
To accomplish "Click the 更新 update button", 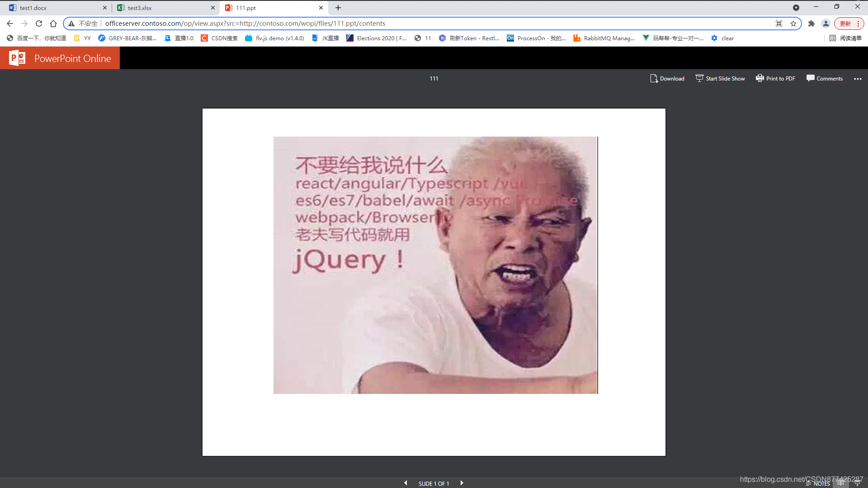I will (848, 24).
